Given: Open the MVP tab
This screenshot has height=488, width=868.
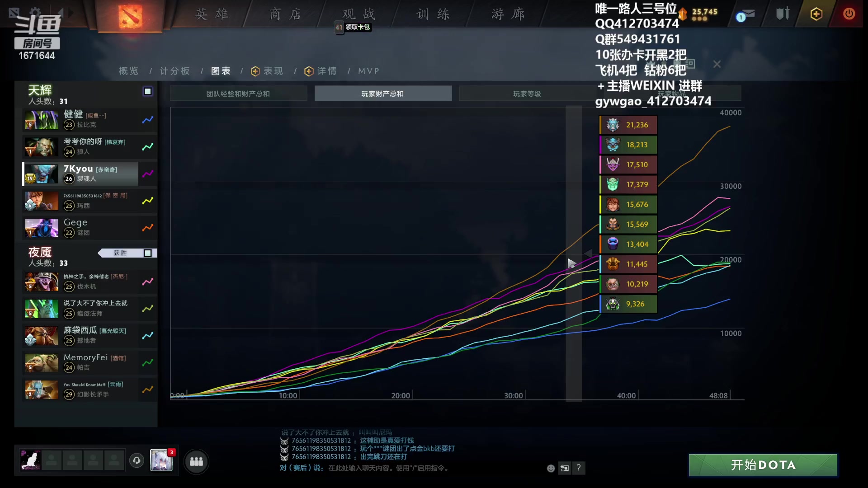Looking at the screenshot, I should tap(368, 71).
